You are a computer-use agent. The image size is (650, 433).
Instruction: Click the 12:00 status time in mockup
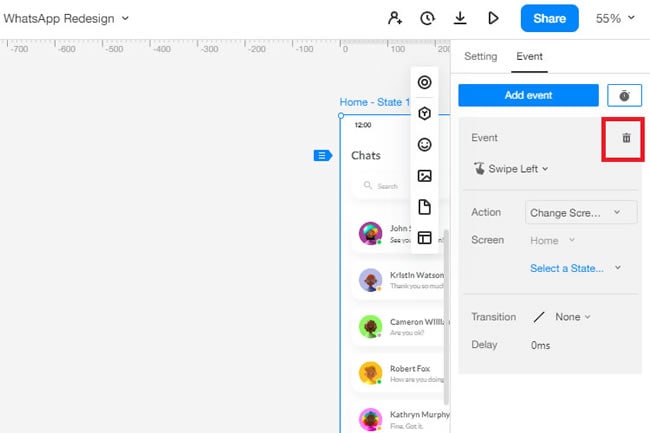(363, 125)
